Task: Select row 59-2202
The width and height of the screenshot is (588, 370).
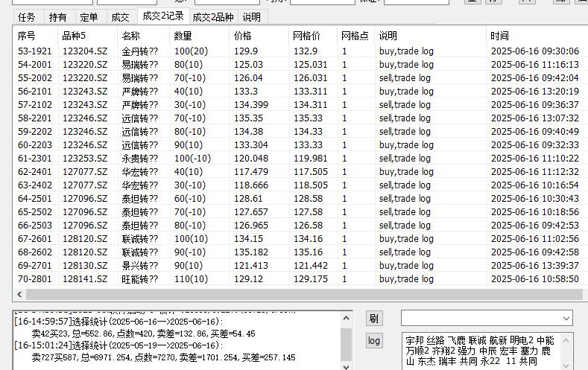Action: (300, 132)
